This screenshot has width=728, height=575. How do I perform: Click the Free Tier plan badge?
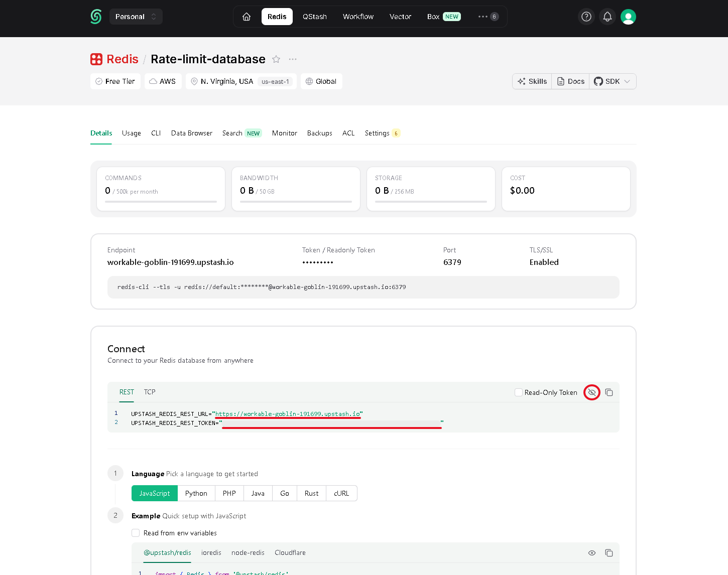coord(115,81)
